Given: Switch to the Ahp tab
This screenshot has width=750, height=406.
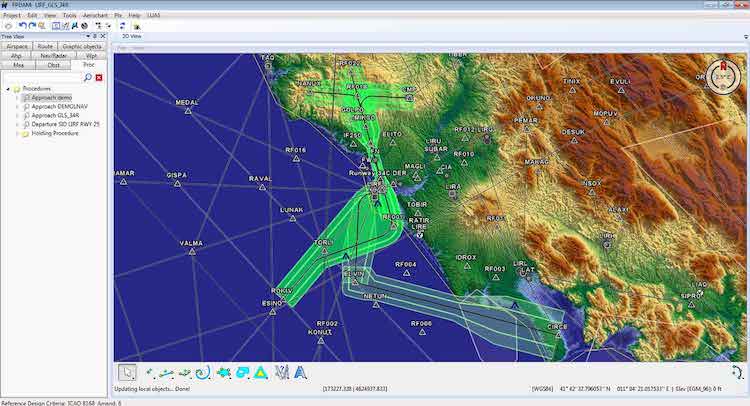Looking at the screenshot, I should click(16, 55).
